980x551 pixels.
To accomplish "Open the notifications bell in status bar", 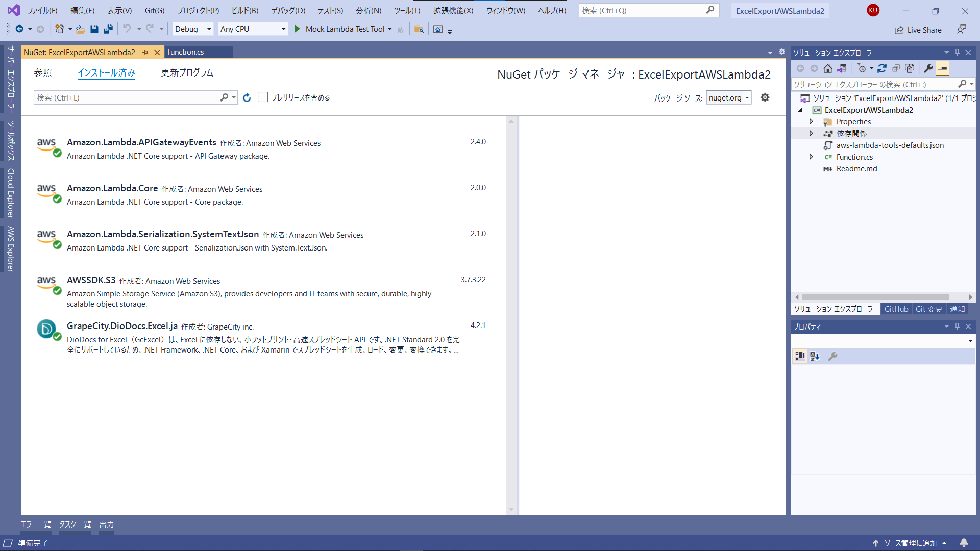I will (964, 543).
